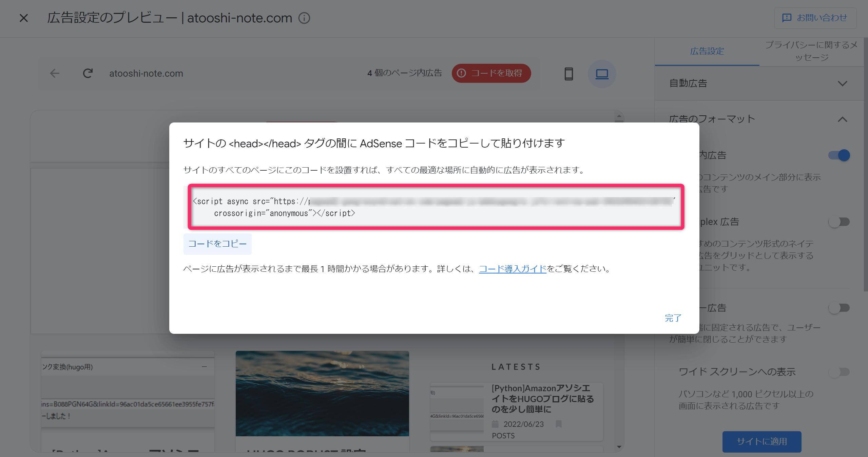The height and width of the screenshot is (457, 868).
Task: Collapse the 広告のフォーマット section
Action: pyautogui.click(x=842, y=119)
